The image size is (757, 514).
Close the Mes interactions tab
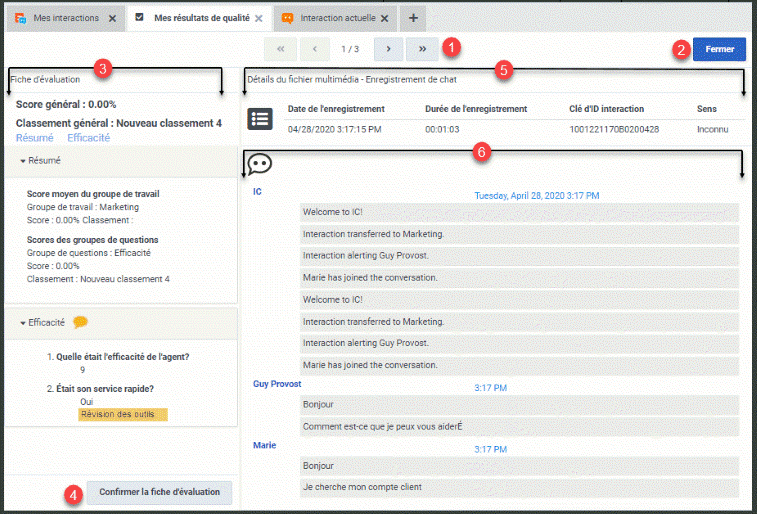coord(112,19)
